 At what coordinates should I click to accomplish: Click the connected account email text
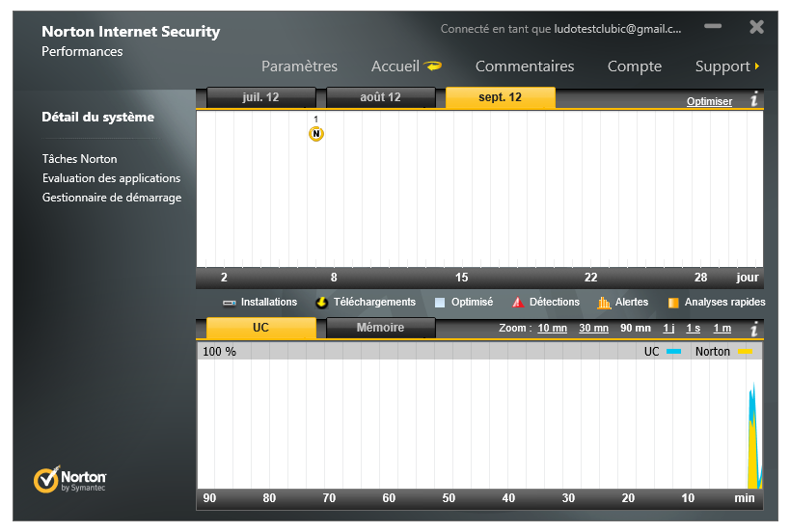617,29
